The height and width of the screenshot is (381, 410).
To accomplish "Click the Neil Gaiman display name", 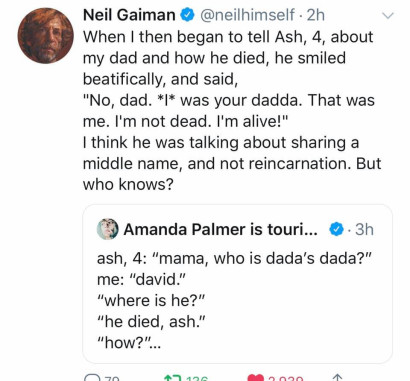I will point(129,15).
